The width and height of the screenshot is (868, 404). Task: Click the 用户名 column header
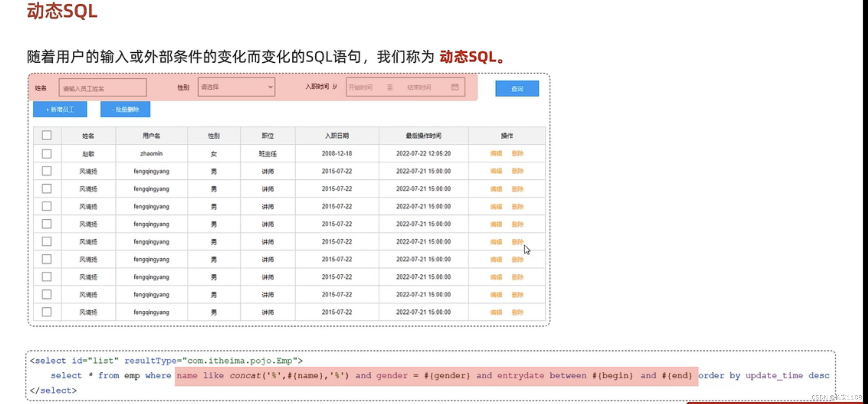[x=151, y=136]
